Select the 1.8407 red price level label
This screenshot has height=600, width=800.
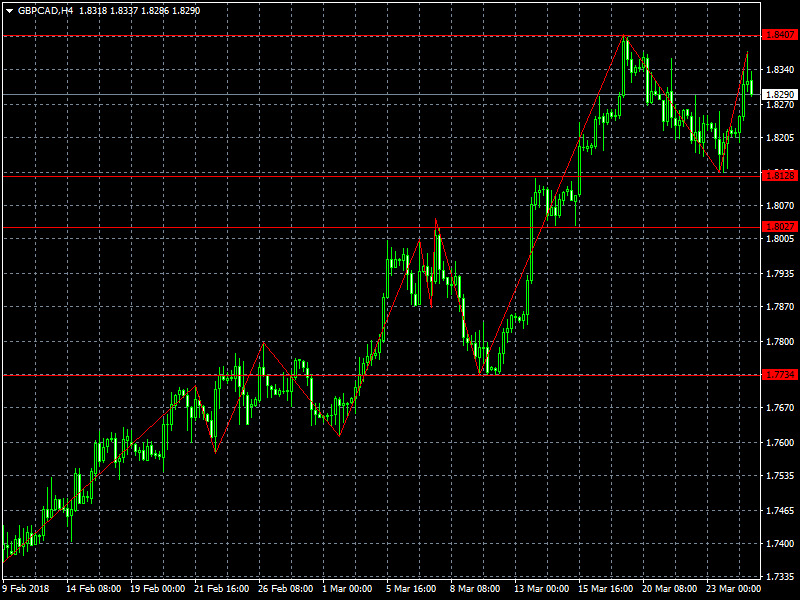[x=780, y=35]
